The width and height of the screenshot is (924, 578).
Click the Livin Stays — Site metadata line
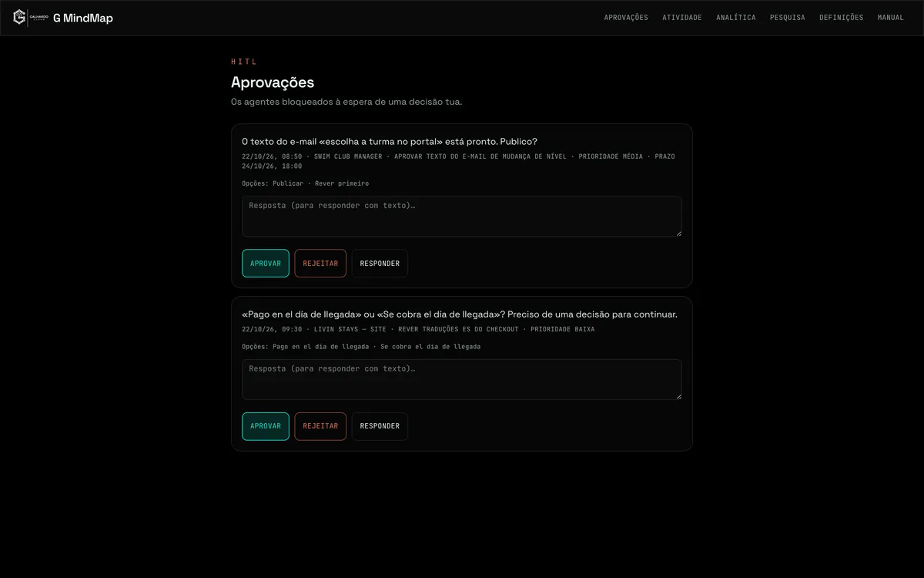pyautogui.click(x=418, y=329)
